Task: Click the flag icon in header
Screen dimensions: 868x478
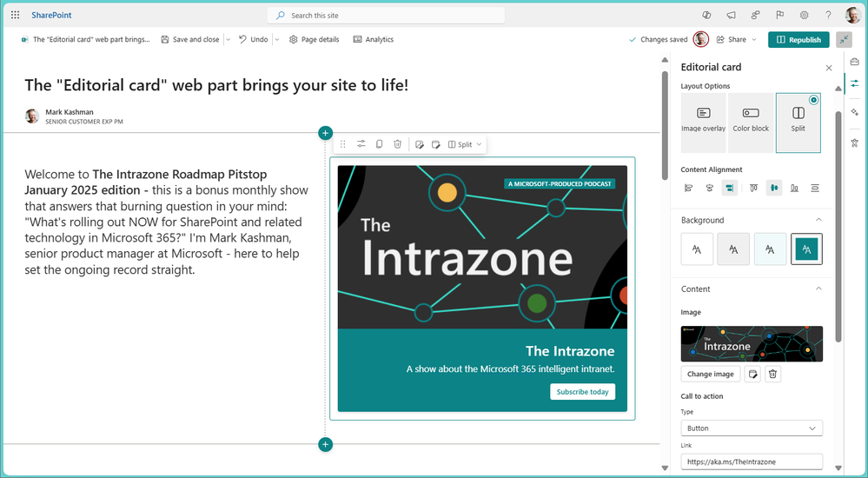Action: (780, 15)
